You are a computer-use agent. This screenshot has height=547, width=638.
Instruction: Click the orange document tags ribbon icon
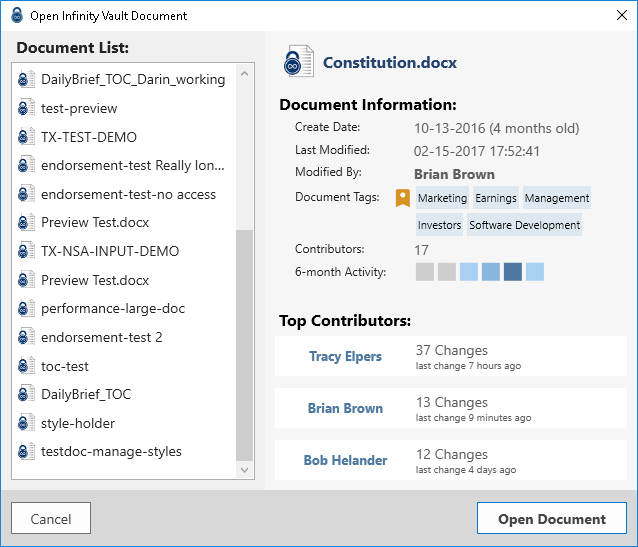(x=402, y=198)
